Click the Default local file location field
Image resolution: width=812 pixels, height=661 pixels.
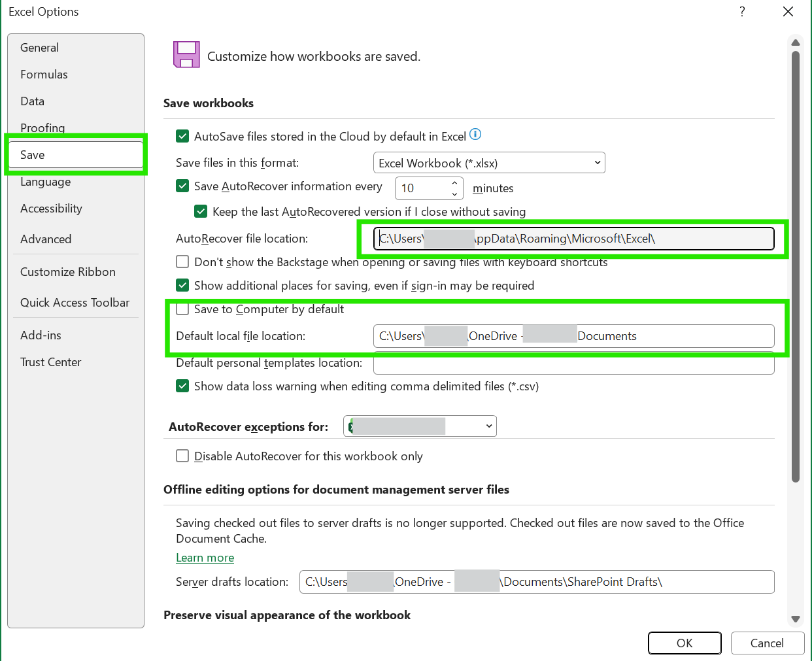(x=574, y=336)
